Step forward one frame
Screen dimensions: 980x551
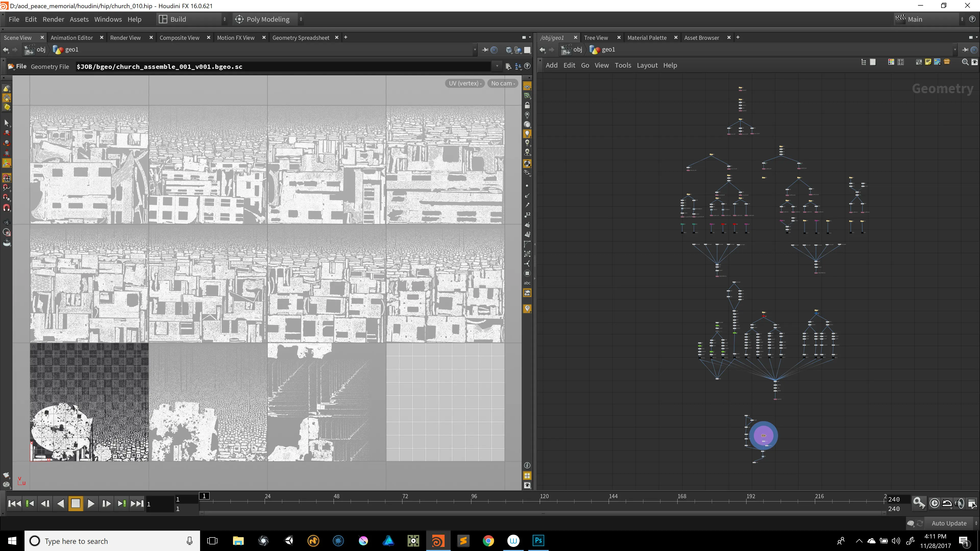coord(106,504)
